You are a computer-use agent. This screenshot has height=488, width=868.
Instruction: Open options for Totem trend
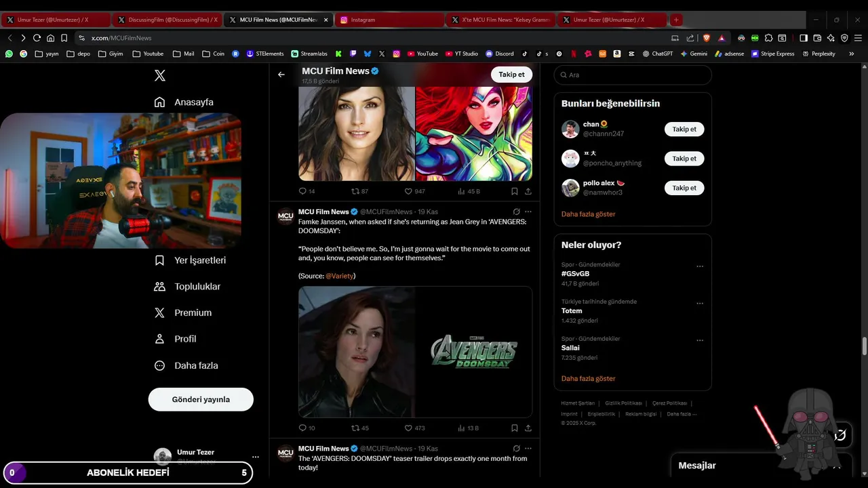click(700, 304)
